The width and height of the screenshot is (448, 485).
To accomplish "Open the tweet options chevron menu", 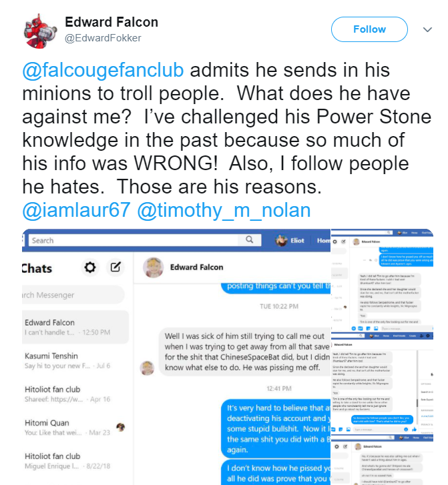I will [427, 29].
